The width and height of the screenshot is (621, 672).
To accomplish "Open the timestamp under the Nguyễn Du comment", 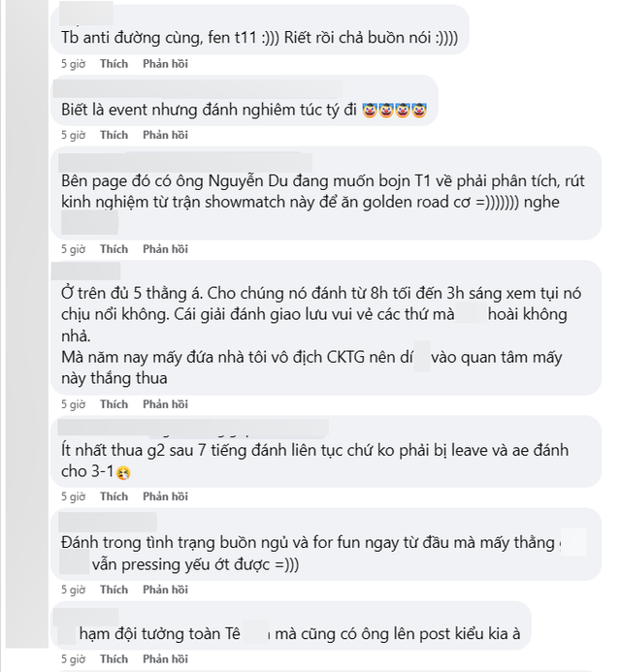I will [74, 249].
